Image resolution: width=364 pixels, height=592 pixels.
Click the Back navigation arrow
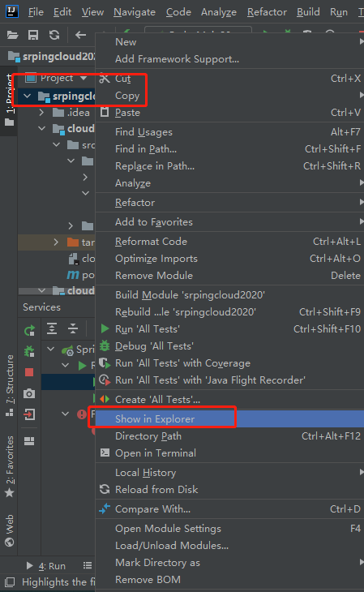point(80,35)
